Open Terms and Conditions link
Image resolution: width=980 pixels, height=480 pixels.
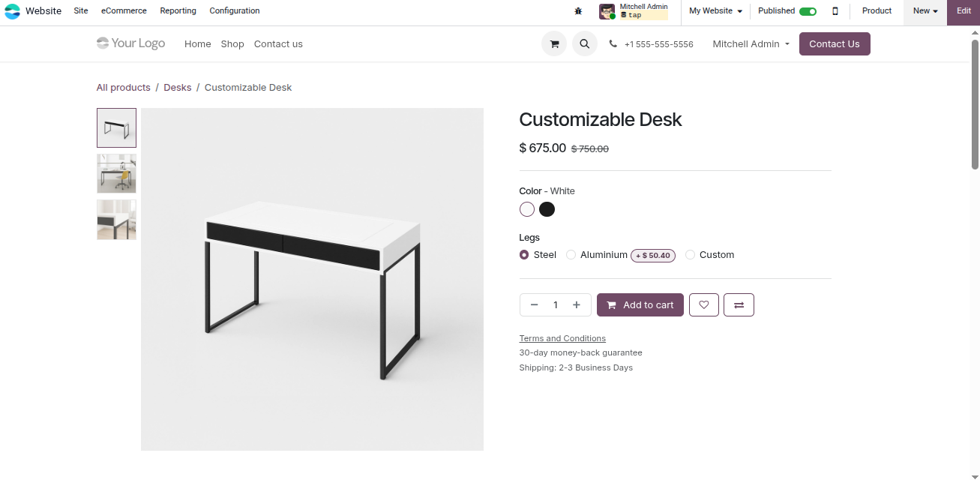point(562,338)
